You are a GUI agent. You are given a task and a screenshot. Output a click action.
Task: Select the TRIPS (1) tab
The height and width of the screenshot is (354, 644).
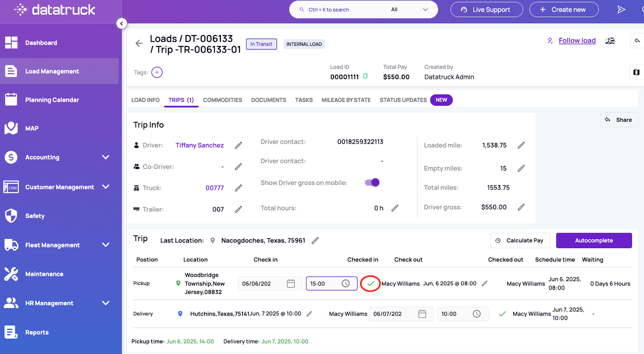coord(181,100)
